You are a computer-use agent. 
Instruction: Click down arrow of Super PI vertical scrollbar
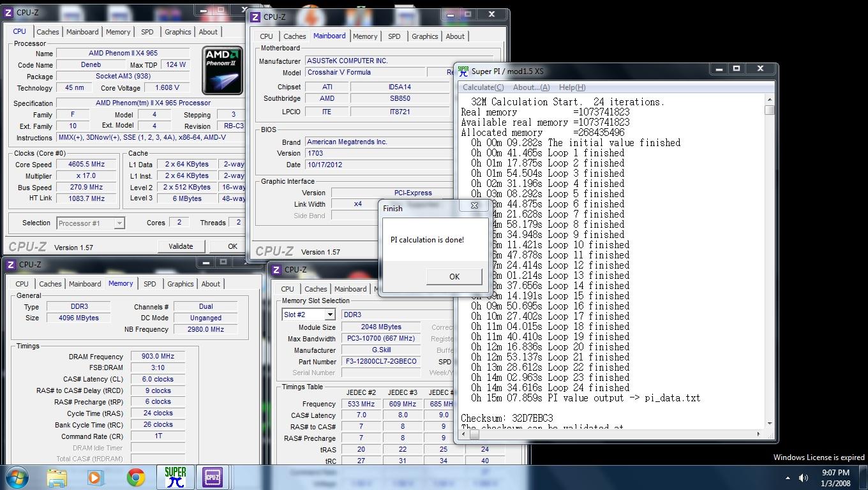[770, 422]
